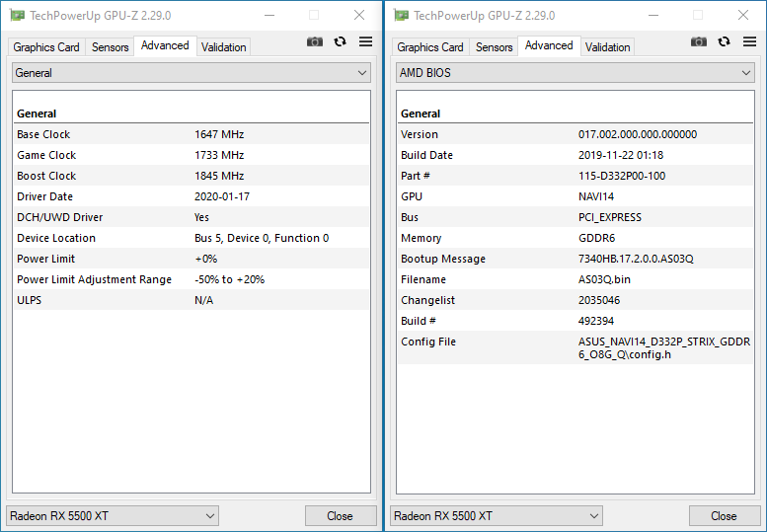Screen dimensions: 767x532
Task: Open the Sensors tab in left window
Action: [x=111, y=47]
